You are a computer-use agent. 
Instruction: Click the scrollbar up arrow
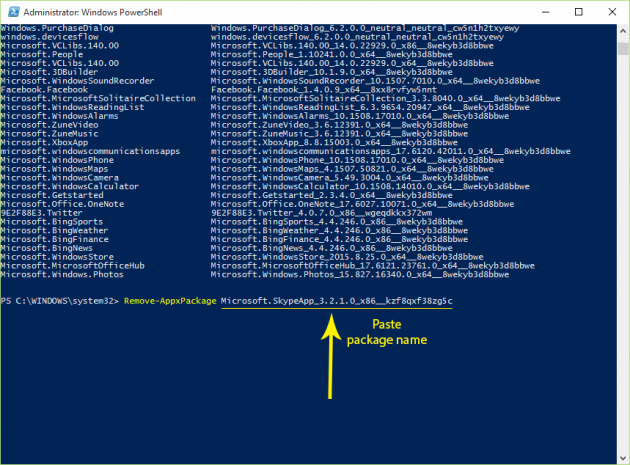[623, 31]
